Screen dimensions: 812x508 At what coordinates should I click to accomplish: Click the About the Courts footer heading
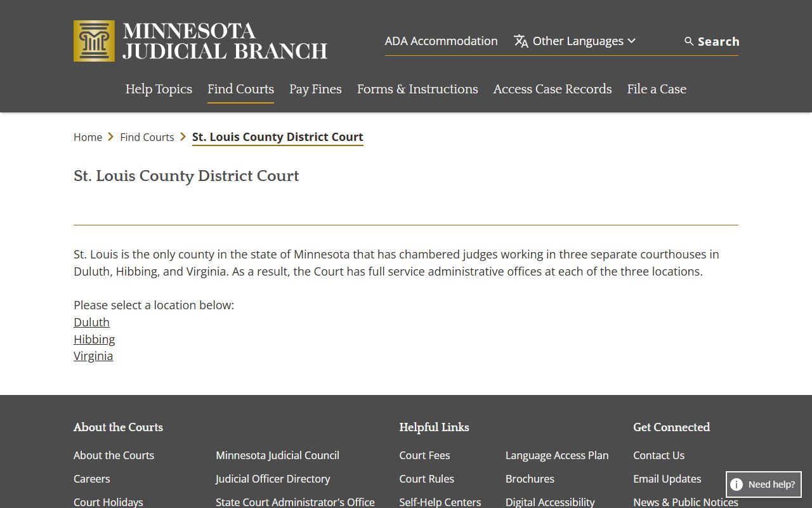tap(118, 427)
